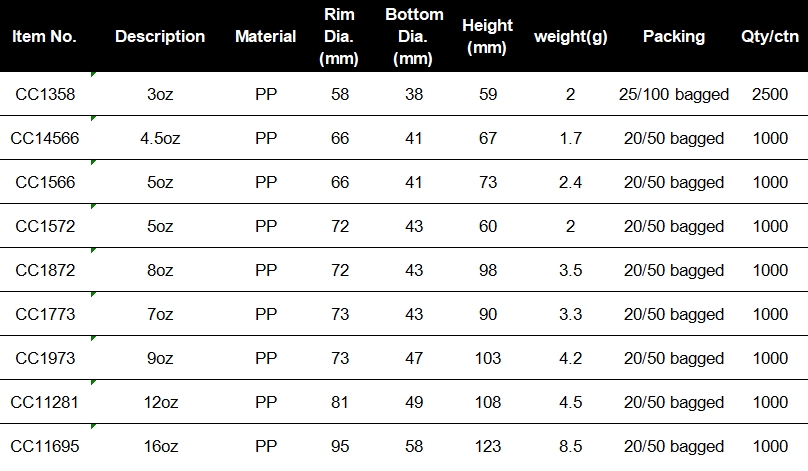Click the Description column header

pyautogui.click(x=160, y=37)
